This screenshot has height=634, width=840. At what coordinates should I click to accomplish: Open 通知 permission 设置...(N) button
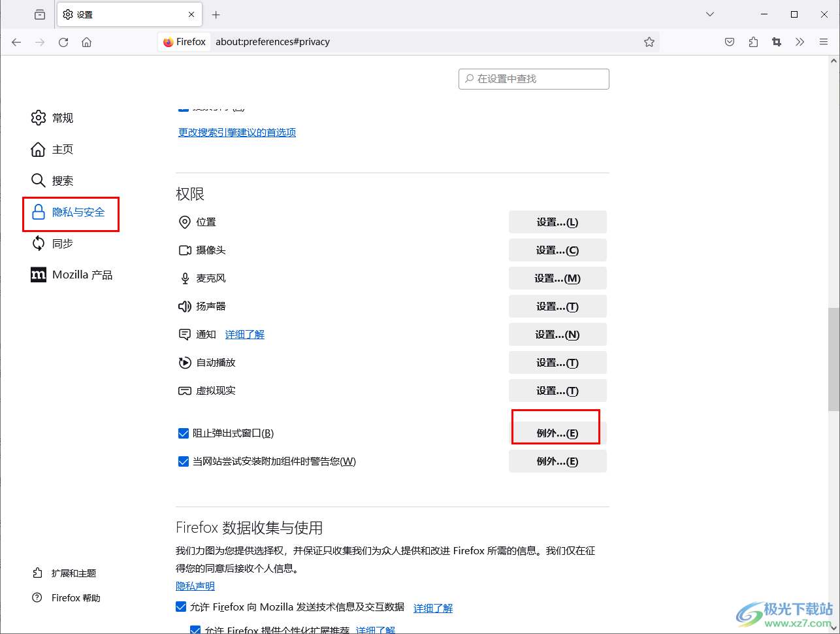pyautogui.click(x=558, y=335)
